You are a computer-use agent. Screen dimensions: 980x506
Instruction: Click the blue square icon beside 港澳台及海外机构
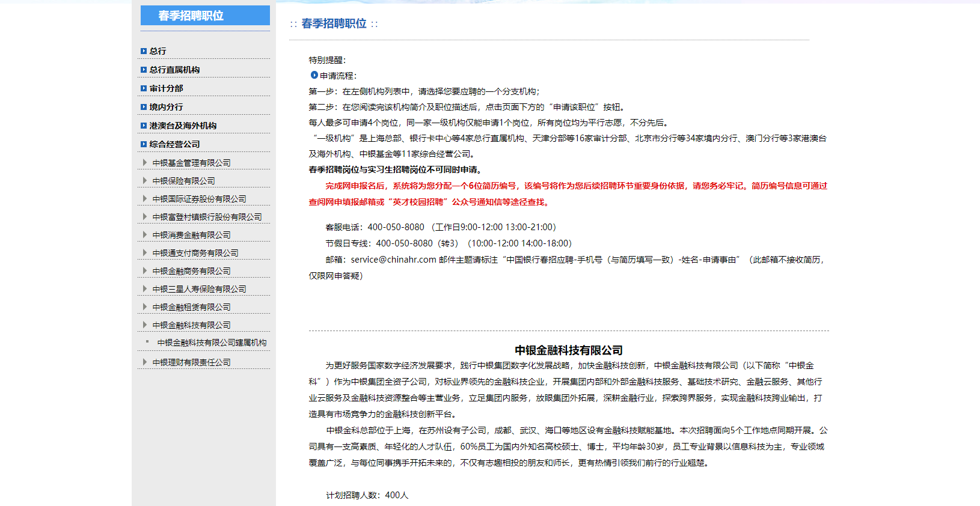tap(144, 126)
